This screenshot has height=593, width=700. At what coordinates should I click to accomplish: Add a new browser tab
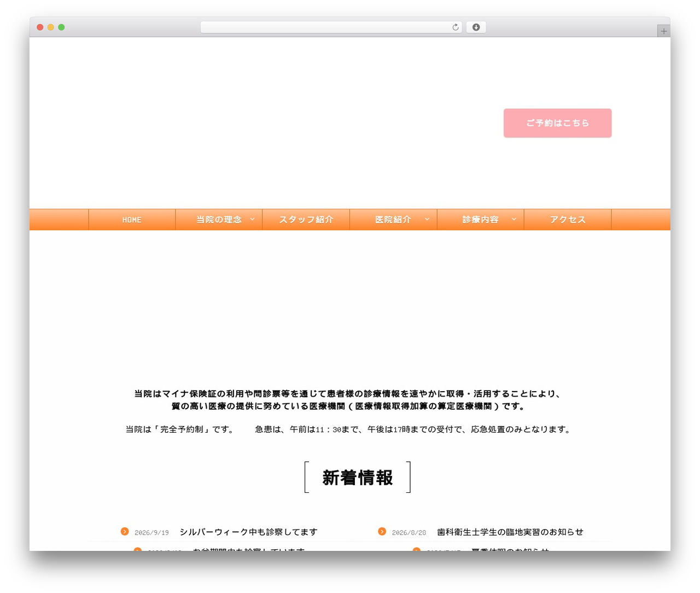pos(663,31)
